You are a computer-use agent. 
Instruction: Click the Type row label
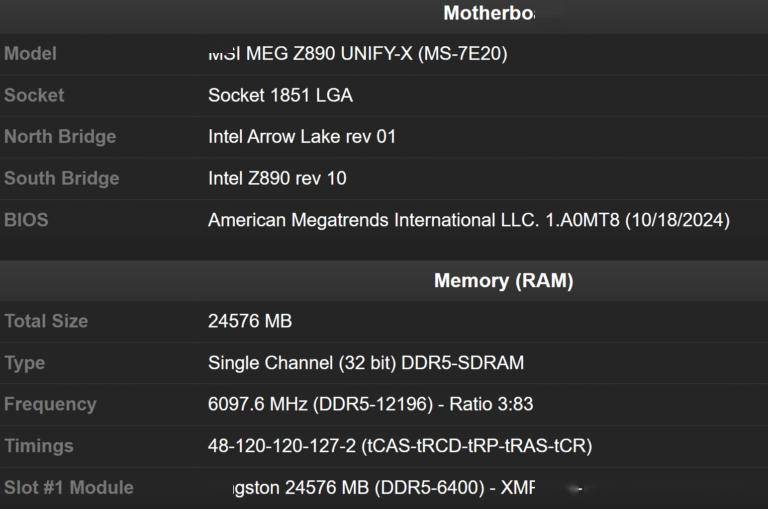pyautogui.click(x=24, y=363)
